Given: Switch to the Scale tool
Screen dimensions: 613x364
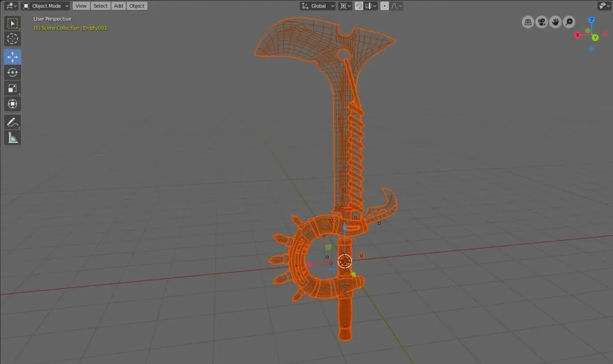Looking at the screenshot, I should (12, 88).
